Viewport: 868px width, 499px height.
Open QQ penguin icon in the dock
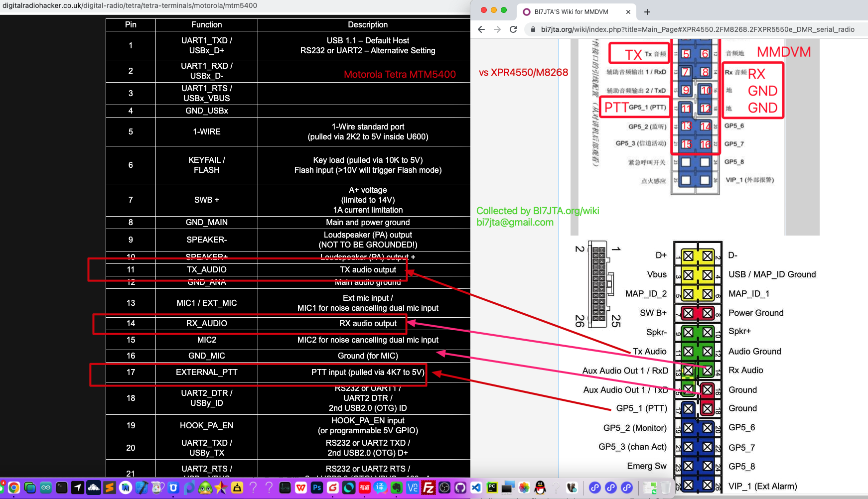pyautogui.click(x=540, y=488)
